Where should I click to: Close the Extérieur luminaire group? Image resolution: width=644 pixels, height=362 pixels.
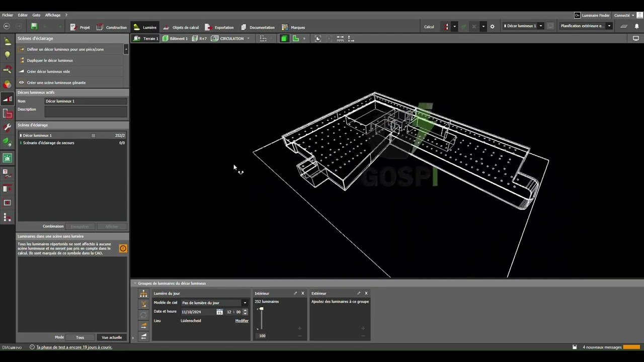[366, 293]
